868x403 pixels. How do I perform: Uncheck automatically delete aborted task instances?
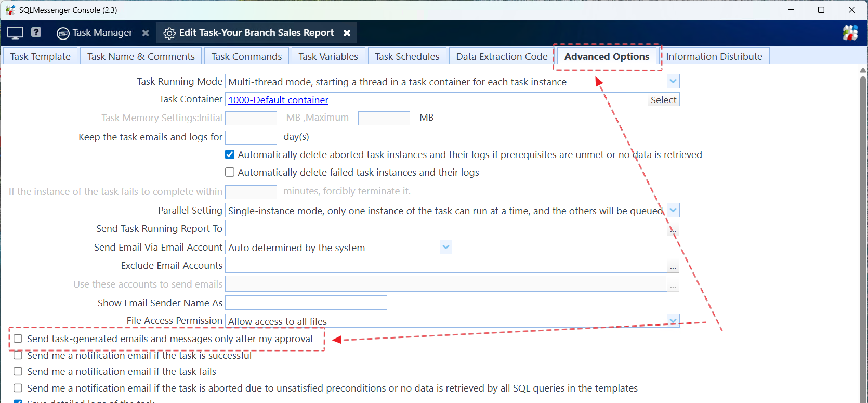pyautogui.click(x=230, y=154)
